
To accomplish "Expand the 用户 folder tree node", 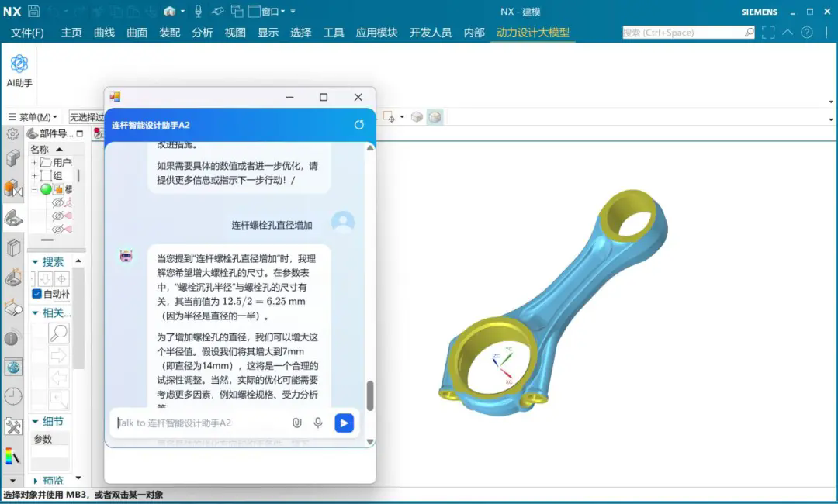I will [34, 163].
